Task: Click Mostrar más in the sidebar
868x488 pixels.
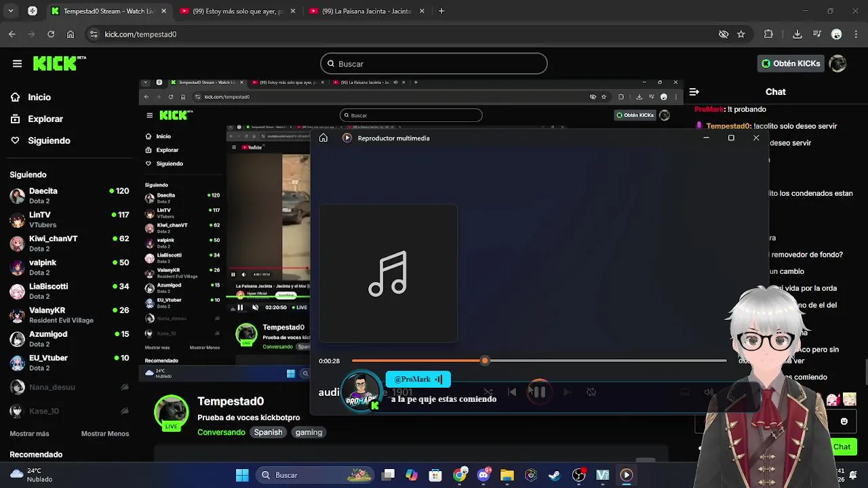Action: coord(29,434)
